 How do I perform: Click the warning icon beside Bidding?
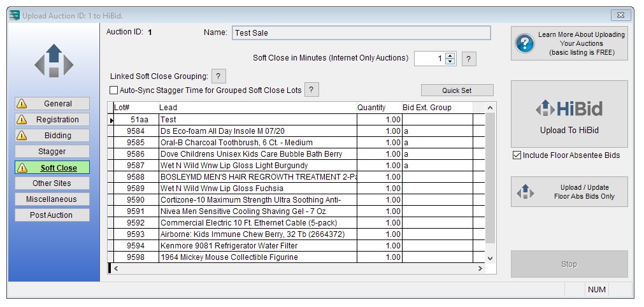tap(22, 136)
